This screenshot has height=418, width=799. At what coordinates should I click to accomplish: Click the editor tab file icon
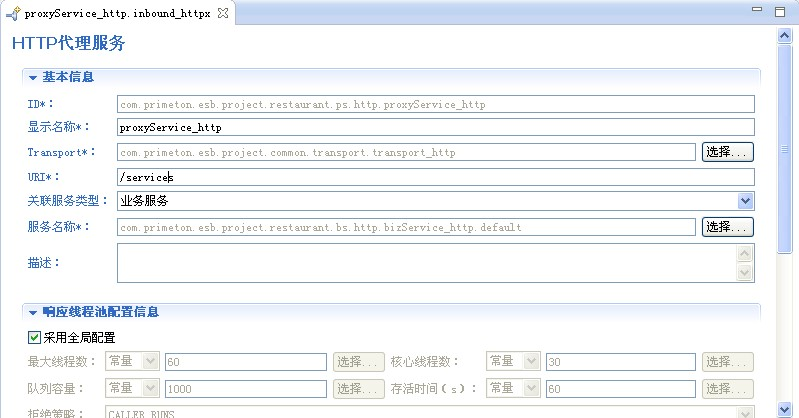[13, 15]
